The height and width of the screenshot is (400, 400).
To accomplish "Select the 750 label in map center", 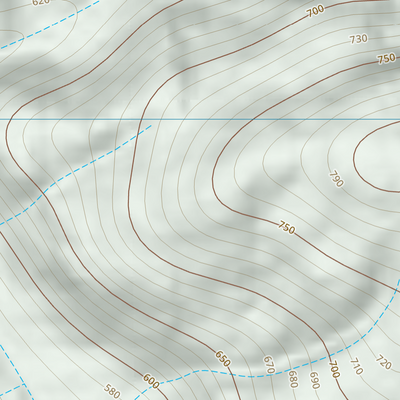I will pyautogui.click(x=287, y=227).
